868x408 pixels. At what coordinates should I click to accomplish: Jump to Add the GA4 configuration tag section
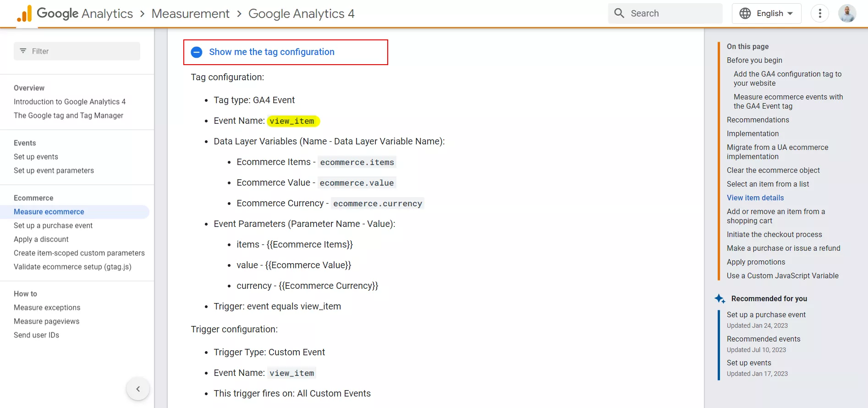pos(787,78)
